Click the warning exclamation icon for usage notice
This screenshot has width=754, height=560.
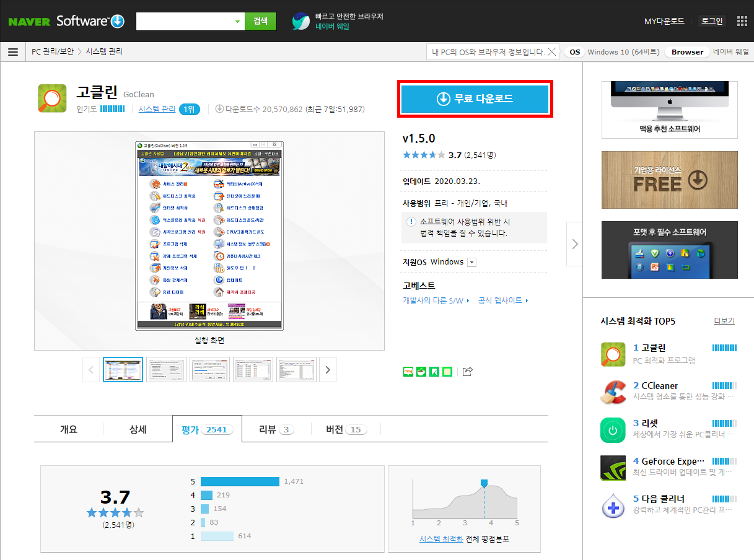pyautogui.click(x=411, y=222)
